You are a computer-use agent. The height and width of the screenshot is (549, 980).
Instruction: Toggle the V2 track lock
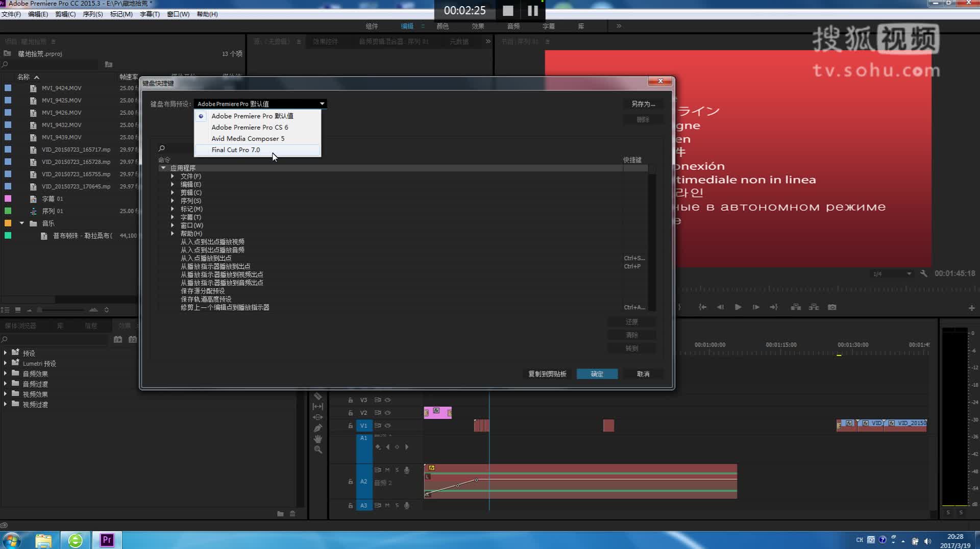point(350,413)
